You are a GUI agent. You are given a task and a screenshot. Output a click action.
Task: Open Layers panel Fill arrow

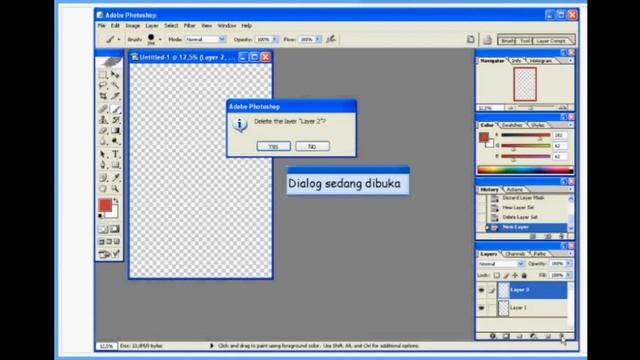coord(568,276)
